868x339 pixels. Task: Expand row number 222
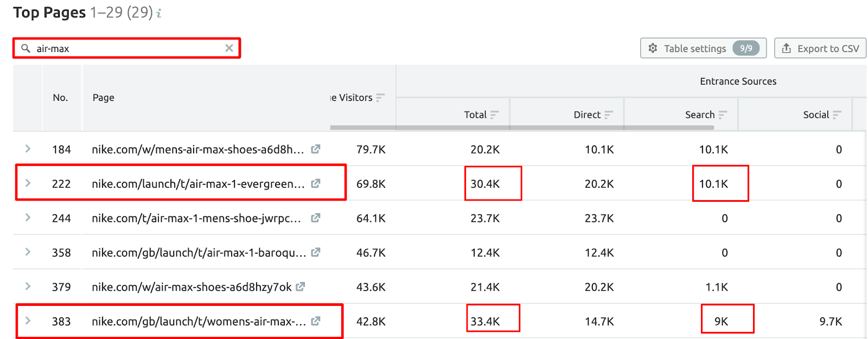28,183
